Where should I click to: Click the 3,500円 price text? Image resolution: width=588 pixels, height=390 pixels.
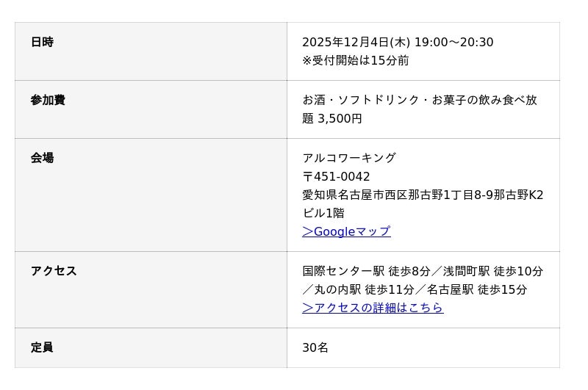click(x=340, y=119)
